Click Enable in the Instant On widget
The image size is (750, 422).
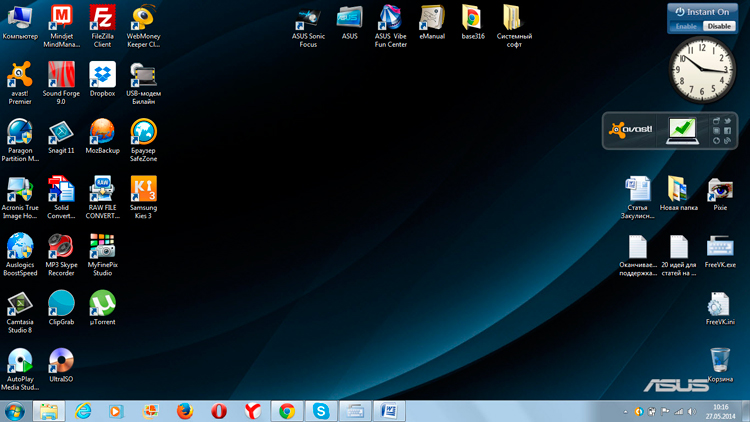coord(686,26)
